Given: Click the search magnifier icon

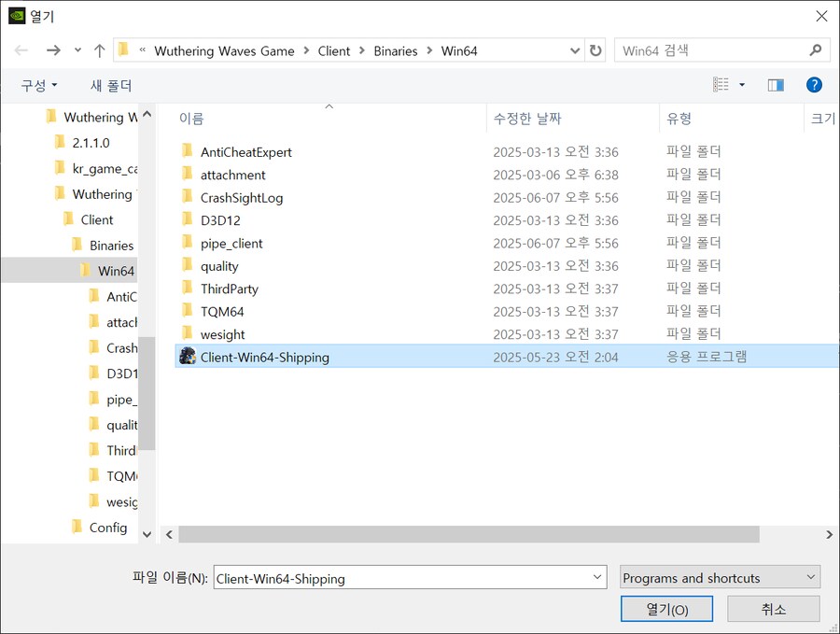Looking at the screenshot, I should coord(816,50).
